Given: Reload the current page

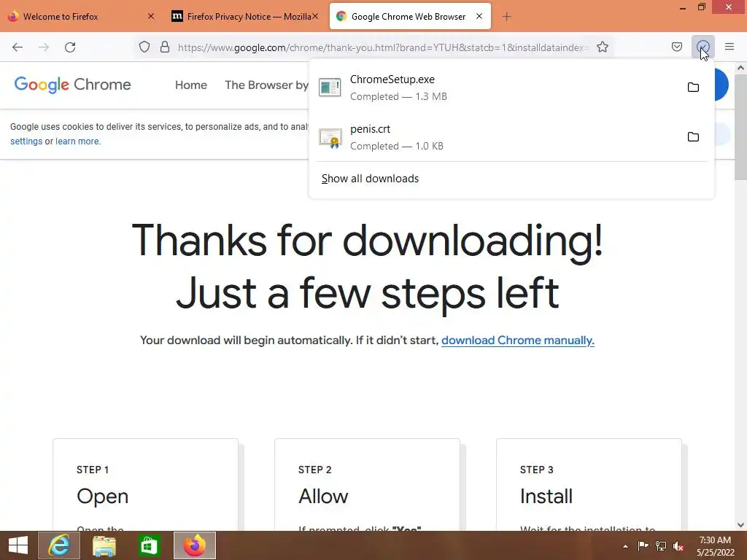Looking at the screenshot, I should 70,47.
